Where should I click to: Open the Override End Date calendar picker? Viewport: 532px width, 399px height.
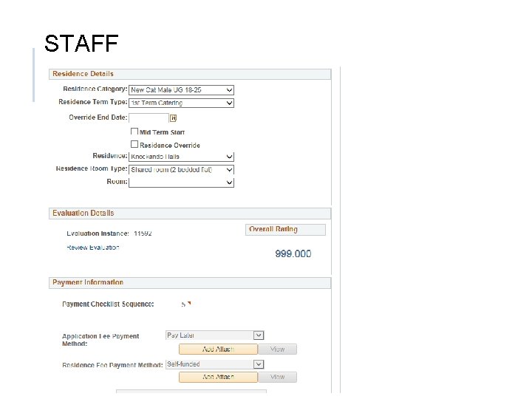point(173,118)
